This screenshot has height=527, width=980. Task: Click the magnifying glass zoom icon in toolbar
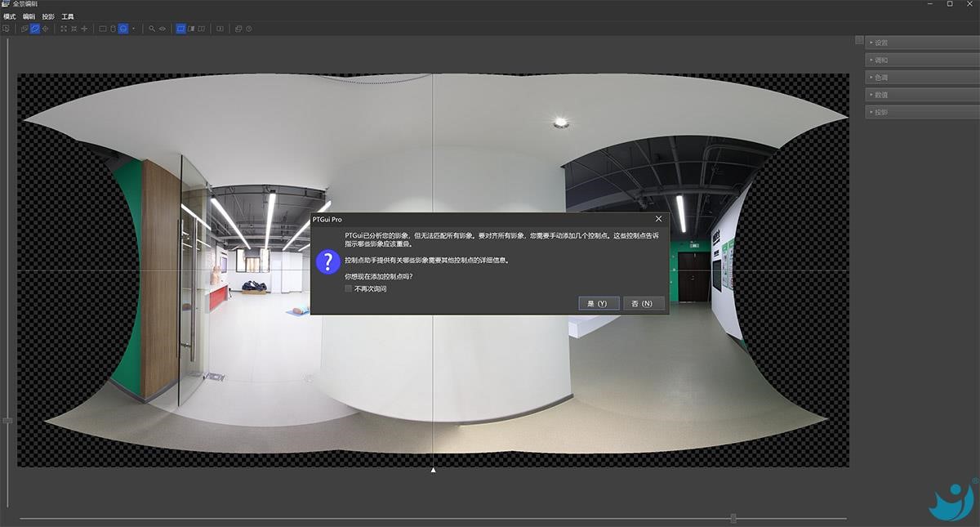pos(152,29)
